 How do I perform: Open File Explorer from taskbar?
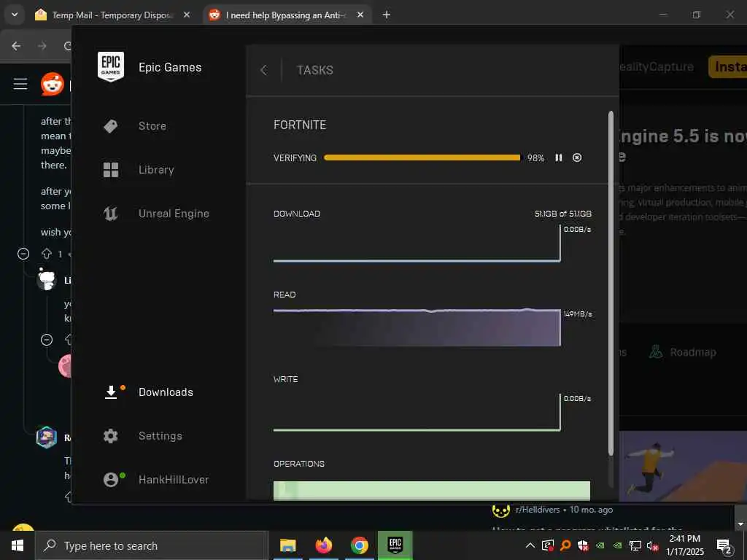[287, 545]
